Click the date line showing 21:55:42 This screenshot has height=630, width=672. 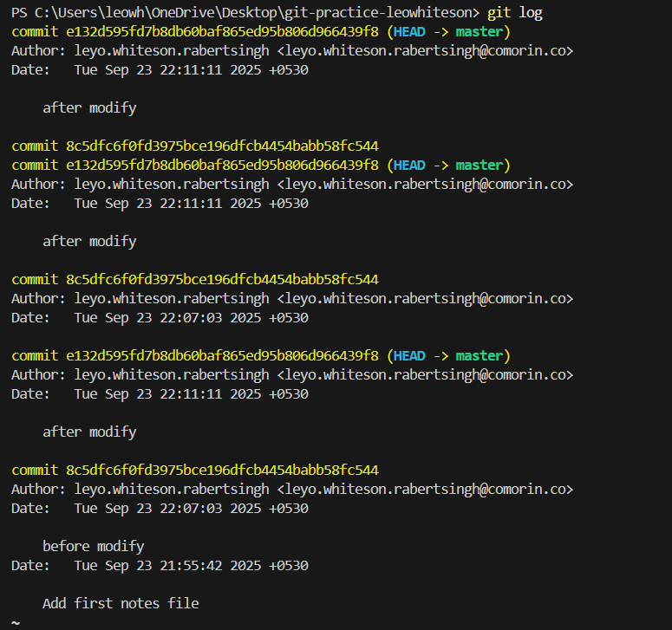(x=160, y=565)
